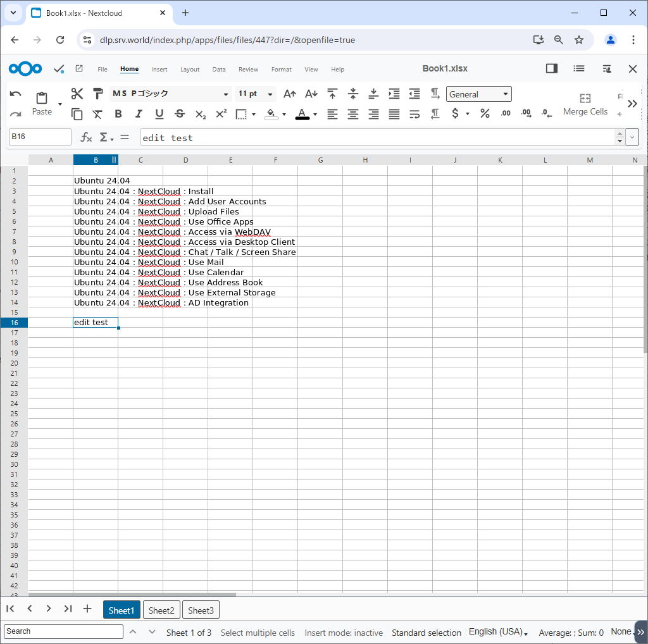Click the Standard selection status item
This screenshot has width=648, height=644.
[x=426, y=633]
